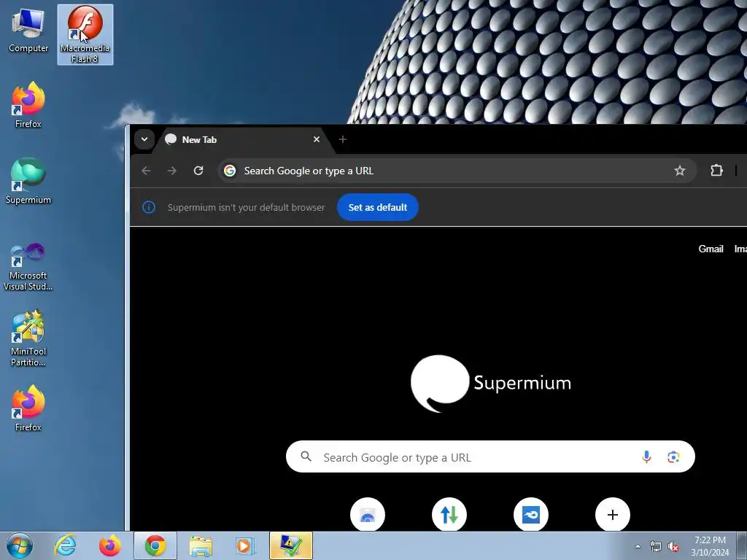Launch Internet Explorer from taskbar

point(65,545)
